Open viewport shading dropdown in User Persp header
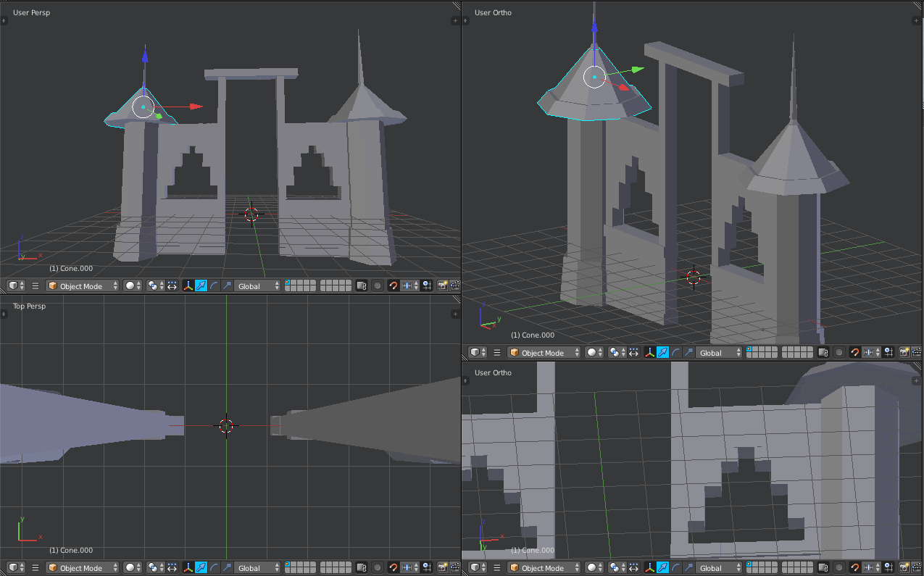This screenshot has height=576, width=924. pos(133,285)
